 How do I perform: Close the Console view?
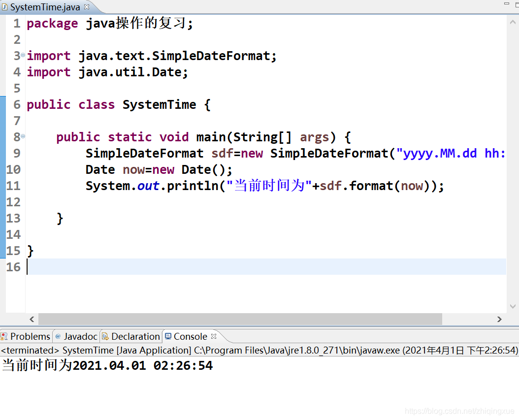click(x=214, y=336)
